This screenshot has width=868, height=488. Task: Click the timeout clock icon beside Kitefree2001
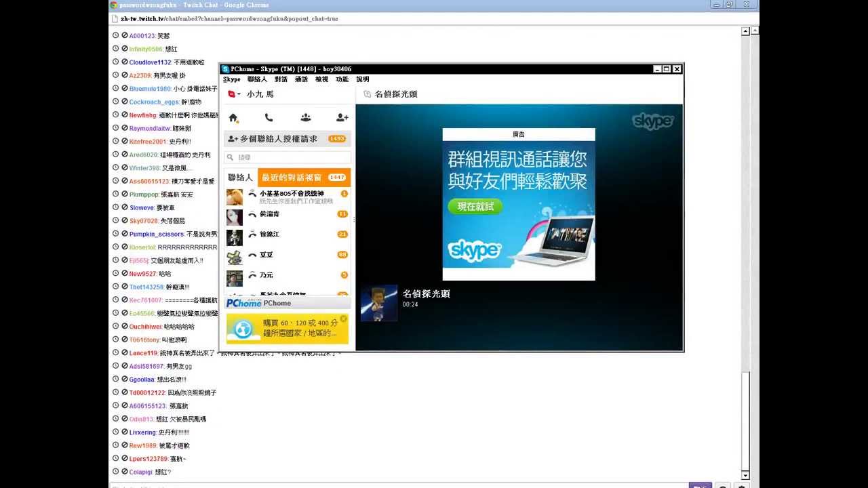tap(116, 141)
